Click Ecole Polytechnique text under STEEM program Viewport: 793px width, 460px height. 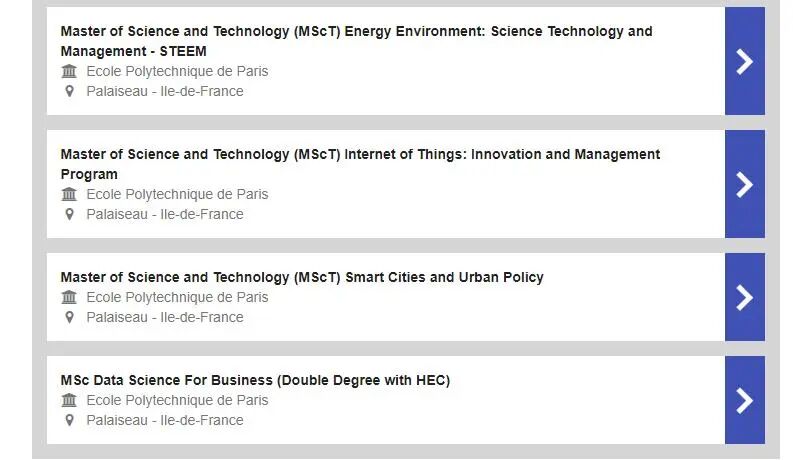(177, 71)
